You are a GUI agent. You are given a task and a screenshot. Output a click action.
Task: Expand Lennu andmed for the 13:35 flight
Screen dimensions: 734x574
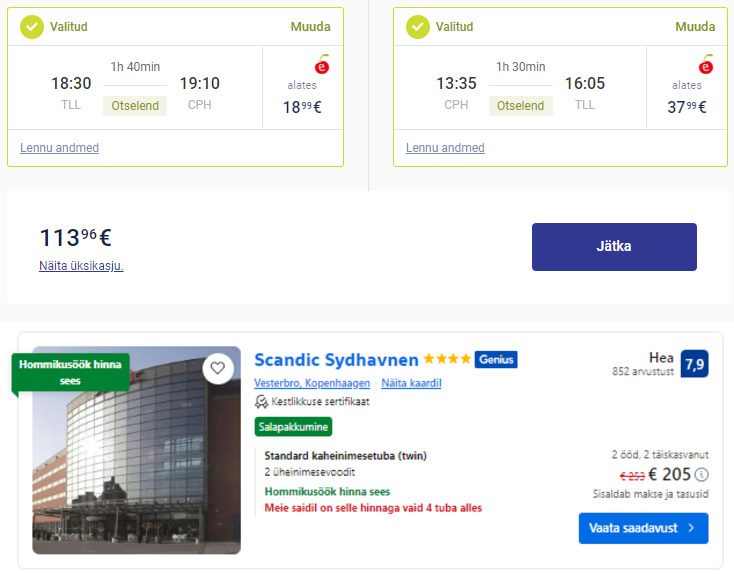(x=445, y=148)
